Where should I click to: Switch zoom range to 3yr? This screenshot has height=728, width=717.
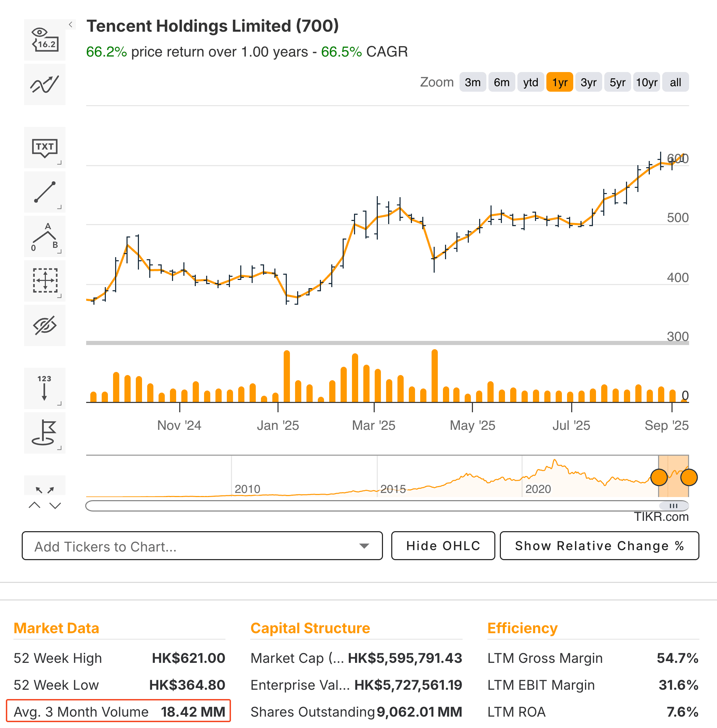point(588,82)
